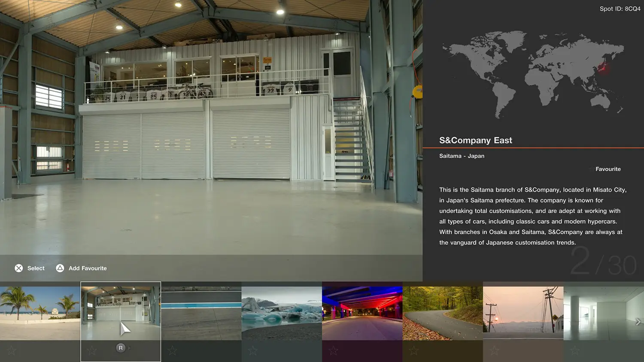
Task: Click the Select label
Action: [x=36, y=268]
